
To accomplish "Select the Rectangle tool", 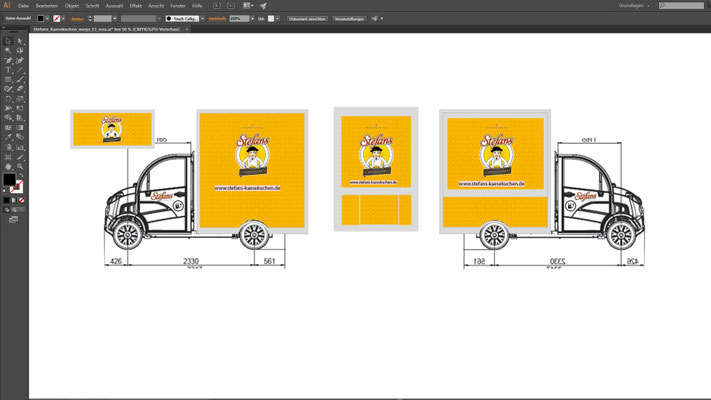I will pyautogui.click(x=8, y=79).
